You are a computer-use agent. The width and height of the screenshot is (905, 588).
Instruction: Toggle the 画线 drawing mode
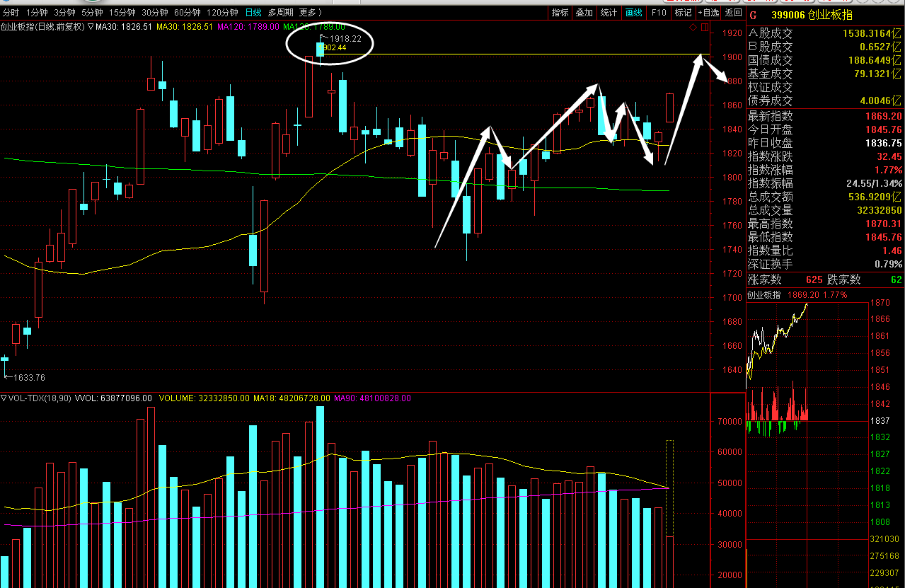pos(634,12)
